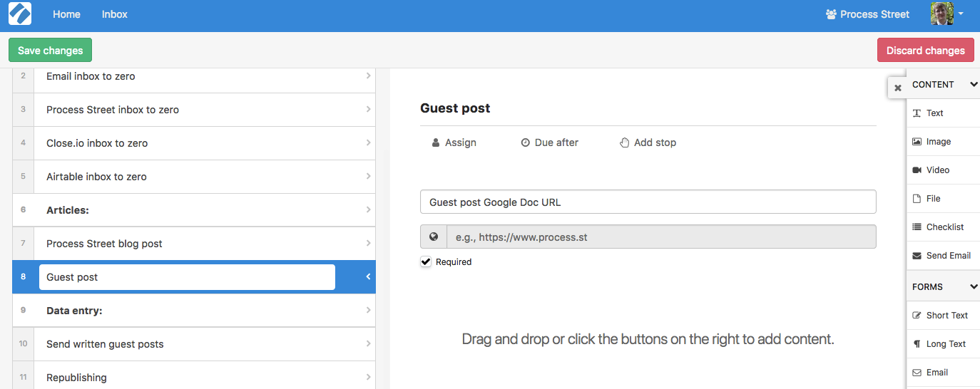The width and height of the screenshot is (980, 389).
Task: Collapse the FORMS section
Action: click(974, 286)
